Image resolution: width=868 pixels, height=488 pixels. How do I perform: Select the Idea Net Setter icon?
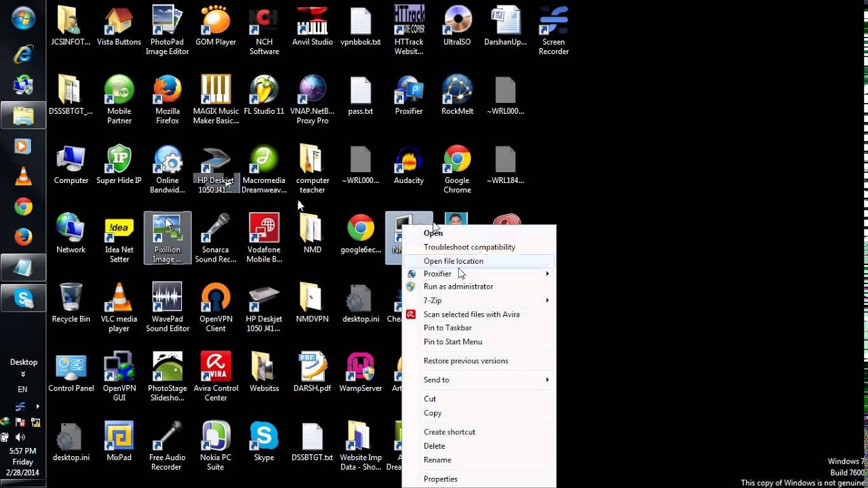coord(119,239)
